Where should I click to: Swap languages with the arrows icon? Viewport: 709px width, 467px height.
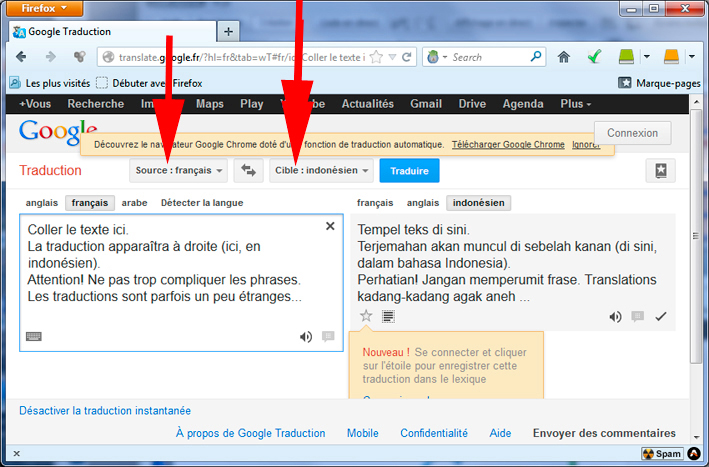pyautogui.click(x=248, y=170)
